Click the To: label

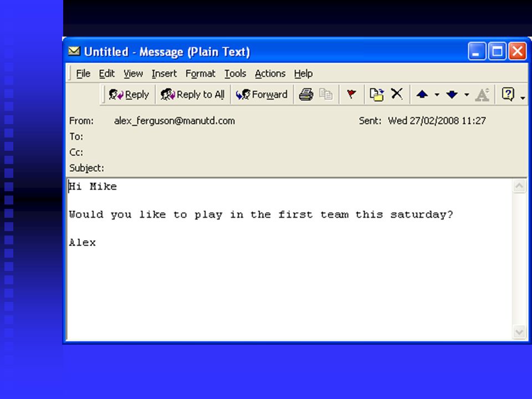(x=76, y=137)
